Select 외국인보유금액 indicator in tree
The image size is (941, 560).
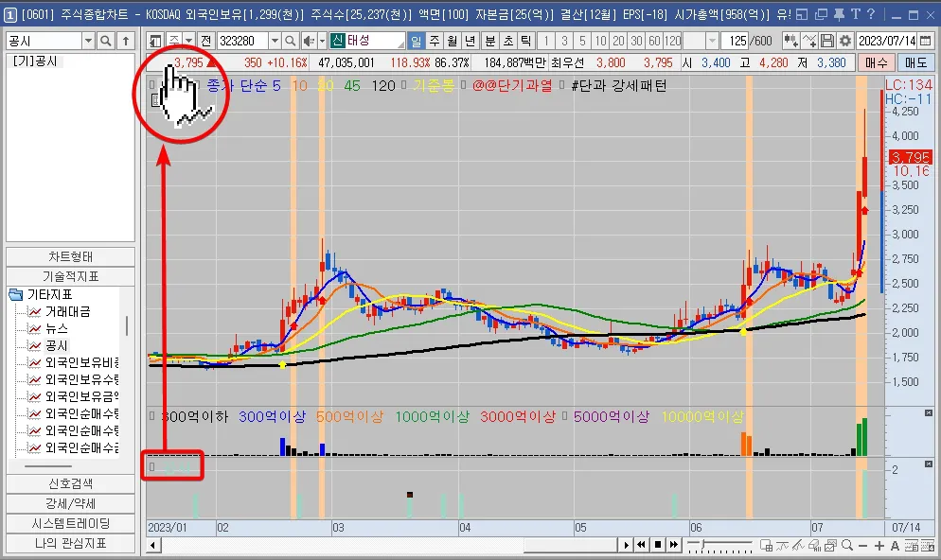tap(82, 396)
